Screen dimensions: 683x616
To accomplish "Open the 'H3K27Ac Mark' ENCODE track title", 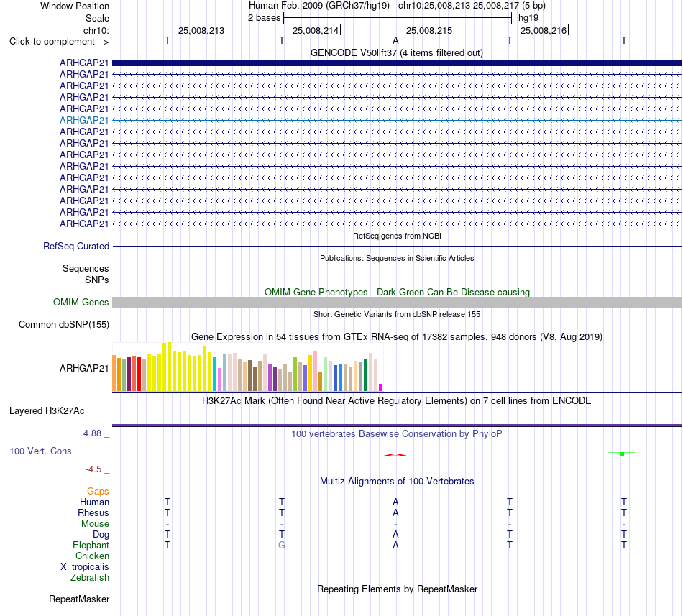I will point(397,400).
